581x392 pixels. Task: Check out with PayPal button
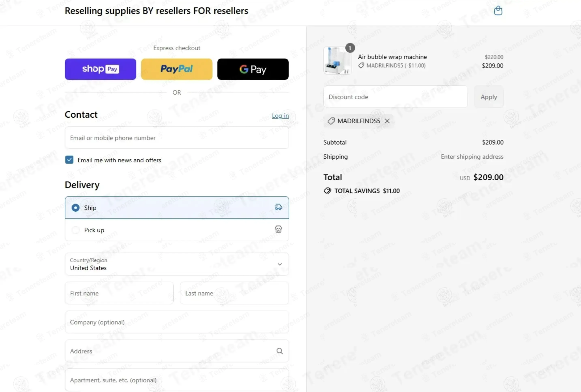coord(177,69)
